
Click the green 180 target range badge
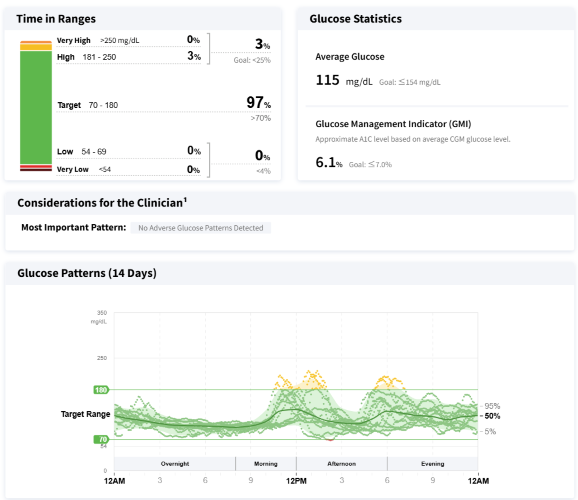(x=101, y=390)
